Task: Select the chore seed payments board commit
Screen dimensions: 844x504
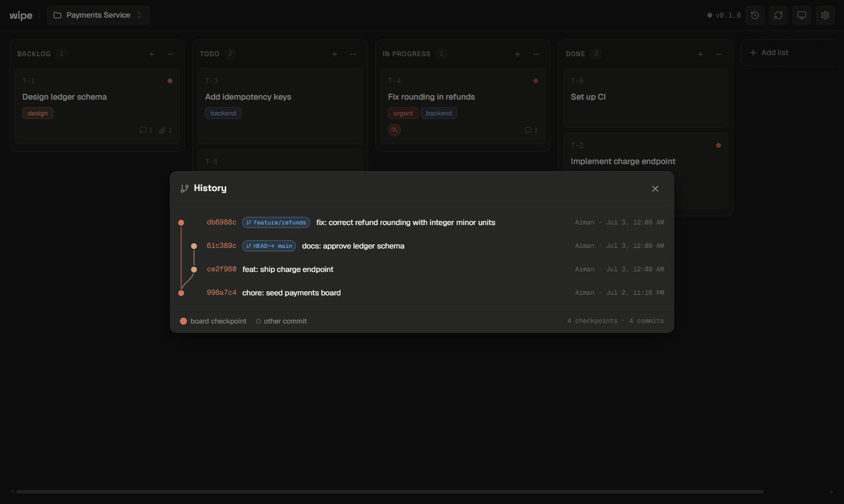Action: tap(291, 293)
